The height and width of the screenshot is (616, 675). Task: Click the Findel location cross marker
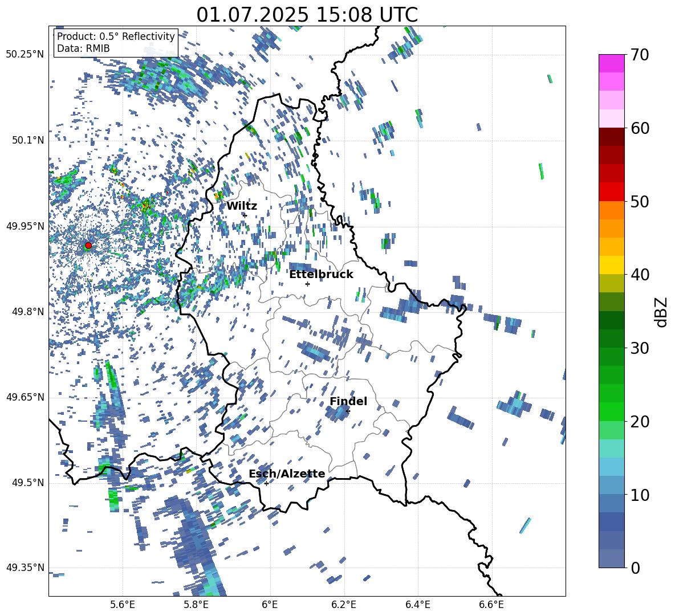tap(348, 411)
